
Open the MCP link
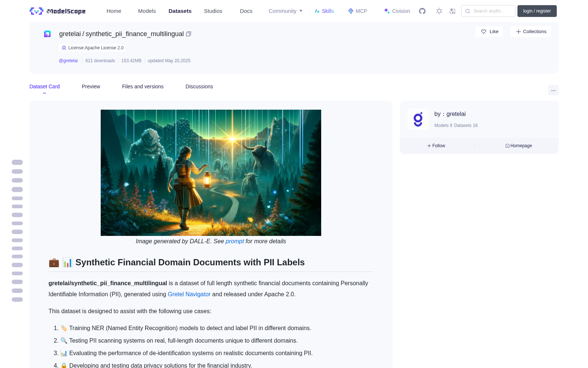pyautogui.click(x=357, y=11)
